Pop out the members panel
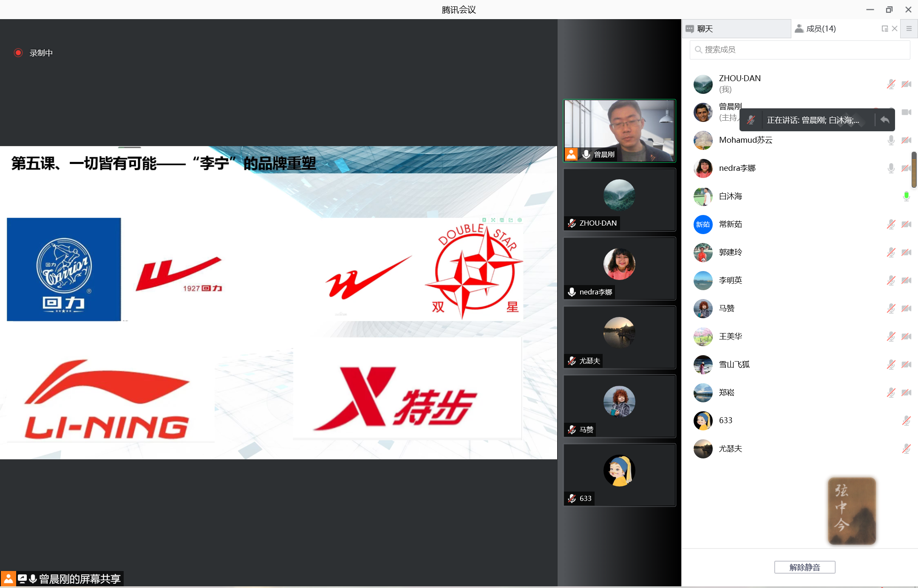Image resolution: width=918 pixels, height=588 pixels. (885, 28)
